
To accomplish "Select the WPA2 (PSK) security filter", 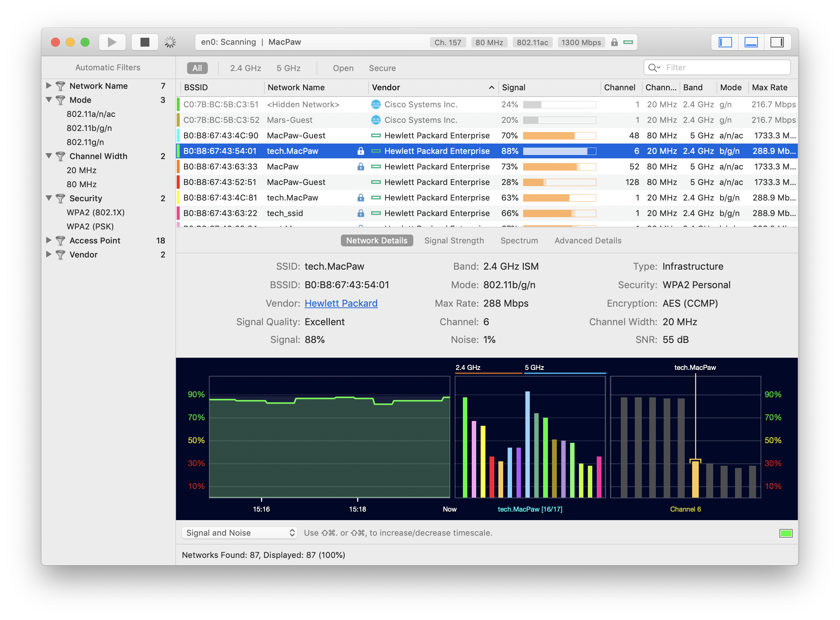I will coord(90,227).
